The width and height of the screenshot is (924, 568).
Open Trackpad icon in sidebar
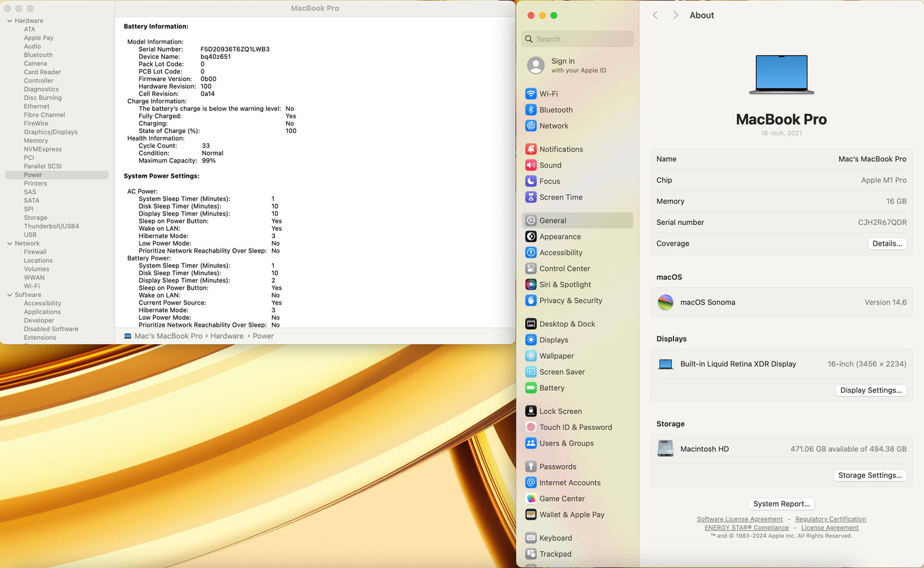click(531, 554)
